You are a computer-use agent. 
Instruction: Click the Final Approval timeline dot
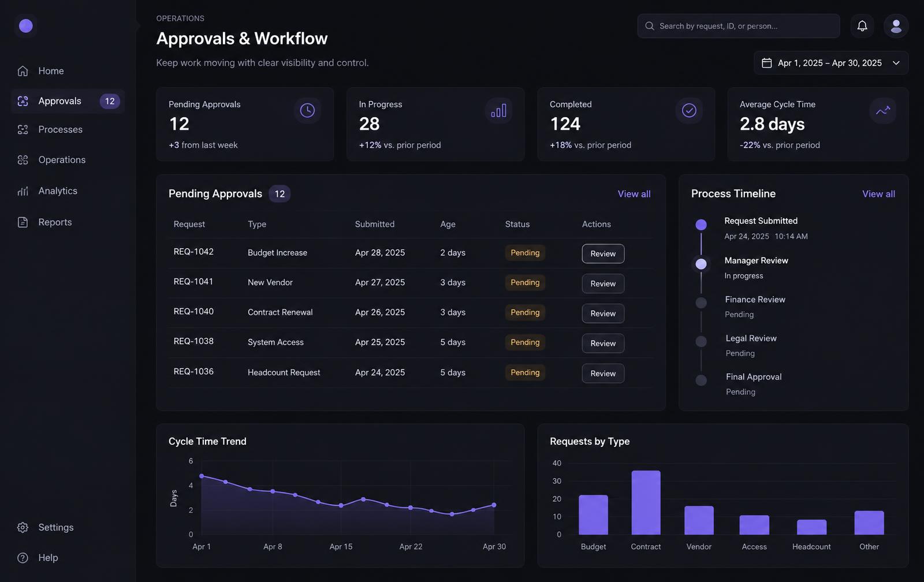(701, 380)
